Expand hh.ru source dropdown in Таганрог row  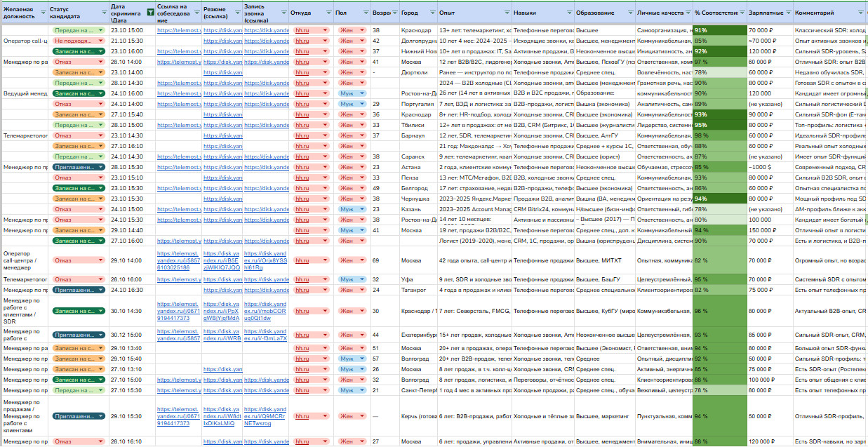324,290
